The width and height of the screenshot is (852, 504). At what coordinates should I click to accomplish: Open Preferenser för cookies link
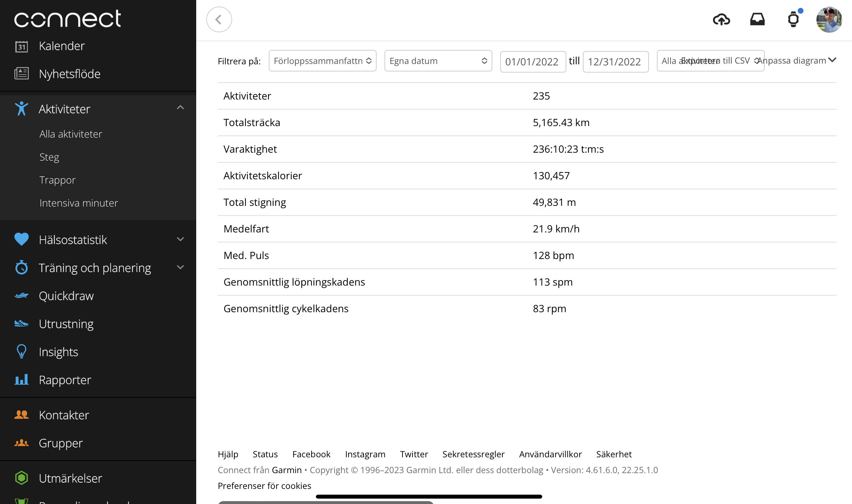pyautogui.click(x=264, y=486)
